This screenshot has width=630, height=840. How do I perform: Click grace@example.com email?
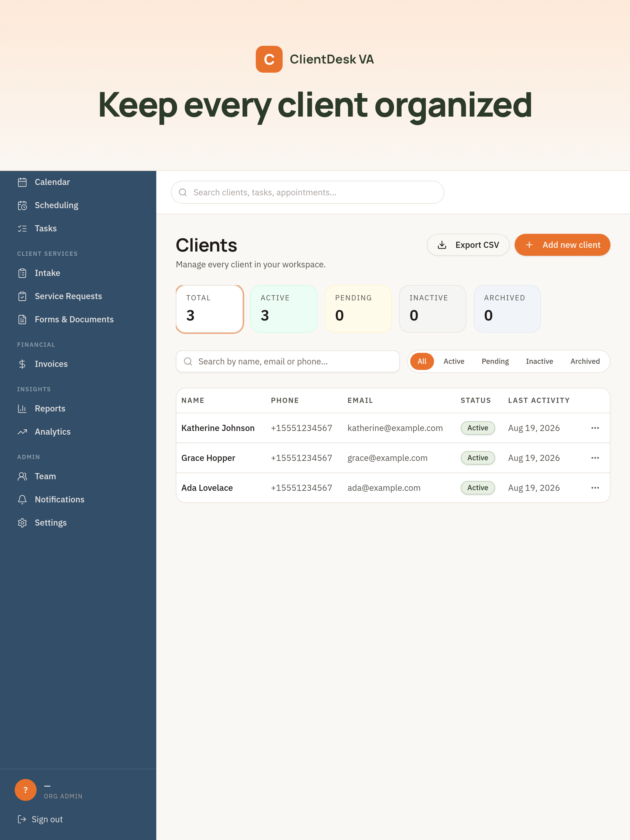click(x=387, y=458)
